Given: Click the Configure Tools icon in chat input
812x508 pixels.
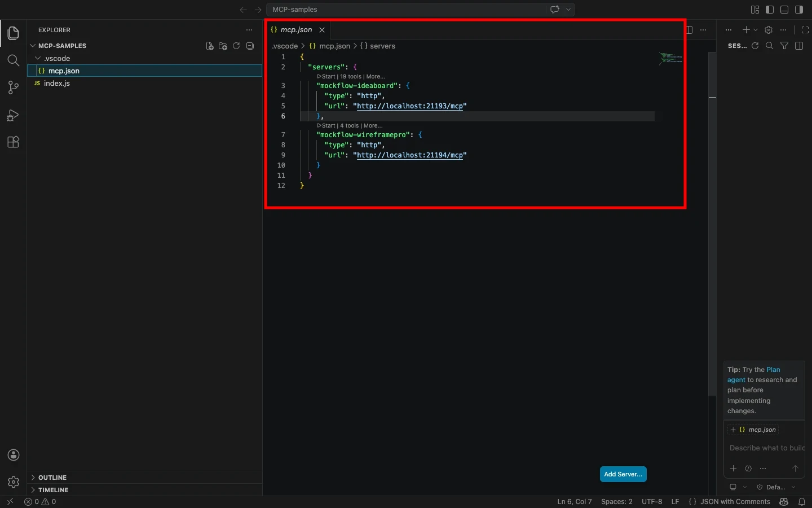Looking at the screenshot, I should click(x=748, y=468).
